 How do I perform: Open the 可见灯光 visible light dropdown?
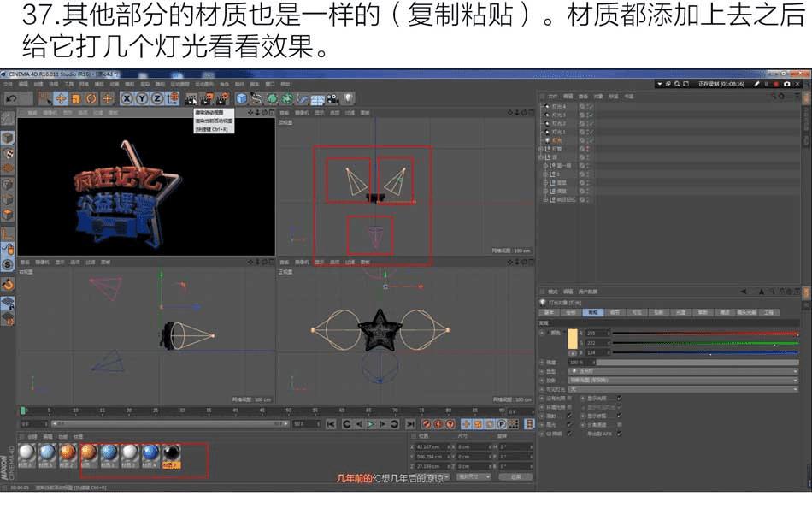coord(683,389)
